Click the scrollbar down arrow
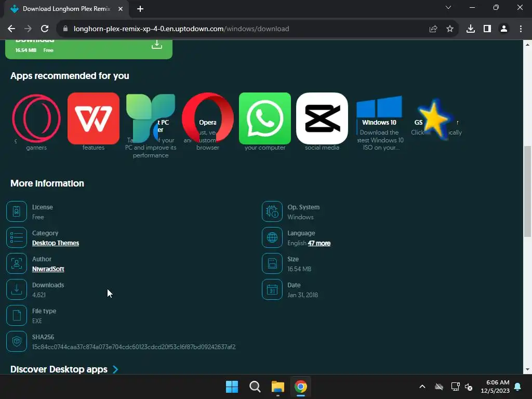Image resolution: width=532 pixels, height=399 pixels. [527, 369]
